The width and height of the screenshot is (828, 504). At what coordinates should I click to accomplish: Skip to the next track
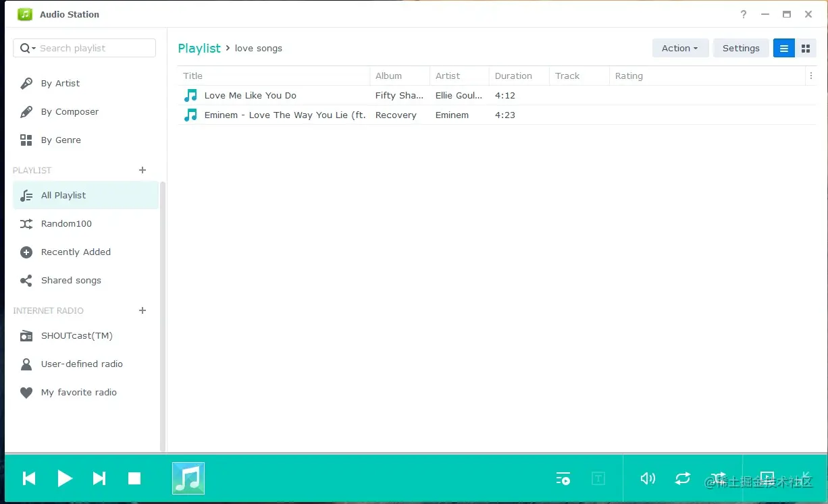pos(99,478)
